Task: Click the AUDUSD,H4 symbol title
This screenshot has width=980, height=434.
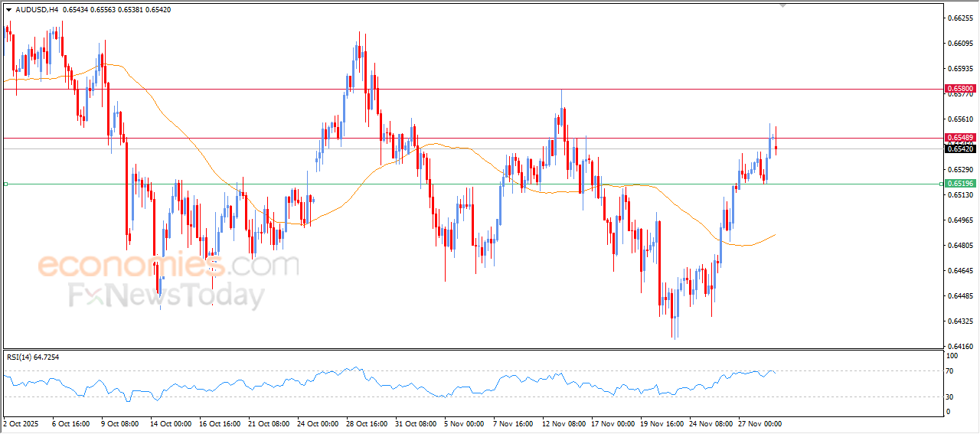Action: (37, 10)
